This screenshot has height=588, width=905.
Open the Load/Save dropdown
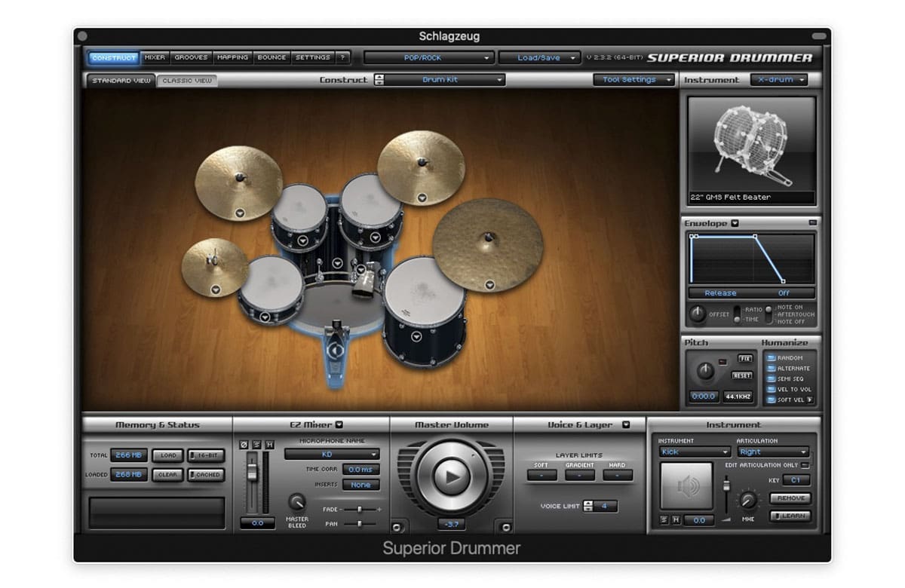click(x=539, y=57)
